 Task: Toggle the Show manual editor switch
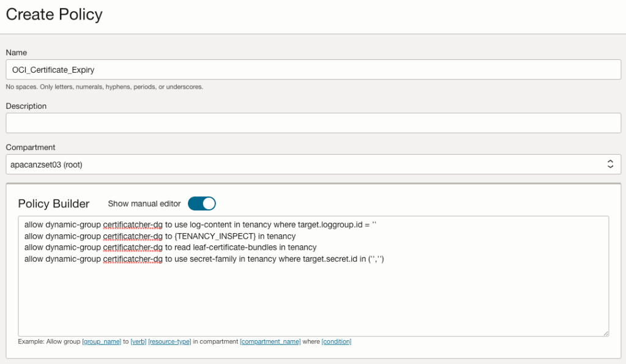tap(202, 203)
